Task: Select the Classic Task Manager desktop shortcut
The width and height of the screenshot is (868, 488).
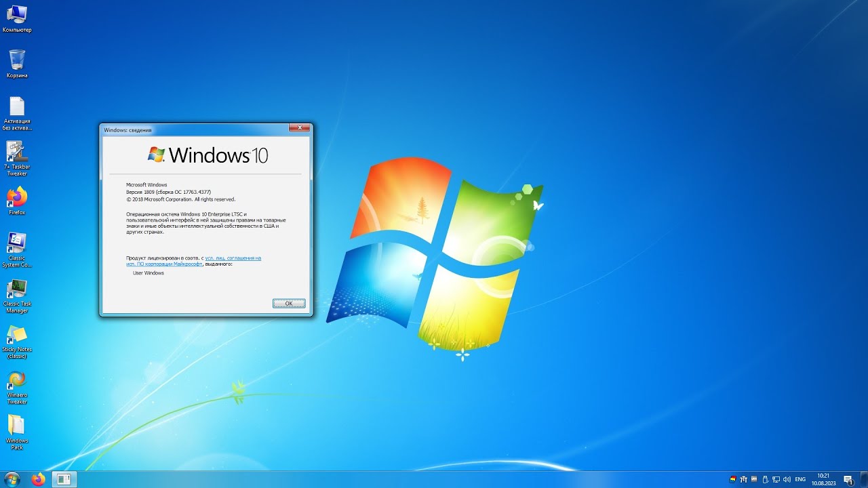Action: click(x=17, y=296)
